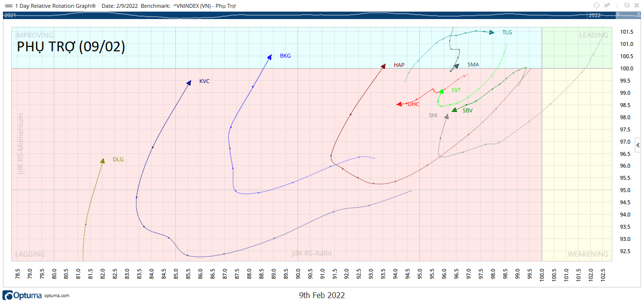
Task: Click the SMA ticker label
Action: pyautogui.click(x=473, y=65)
